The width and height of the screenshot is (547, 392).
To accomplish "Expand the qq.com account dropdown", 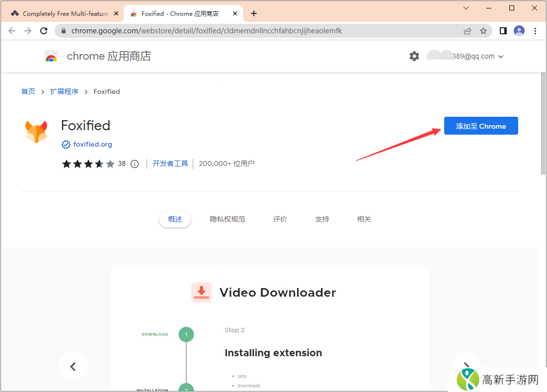I will click(501, 56).
